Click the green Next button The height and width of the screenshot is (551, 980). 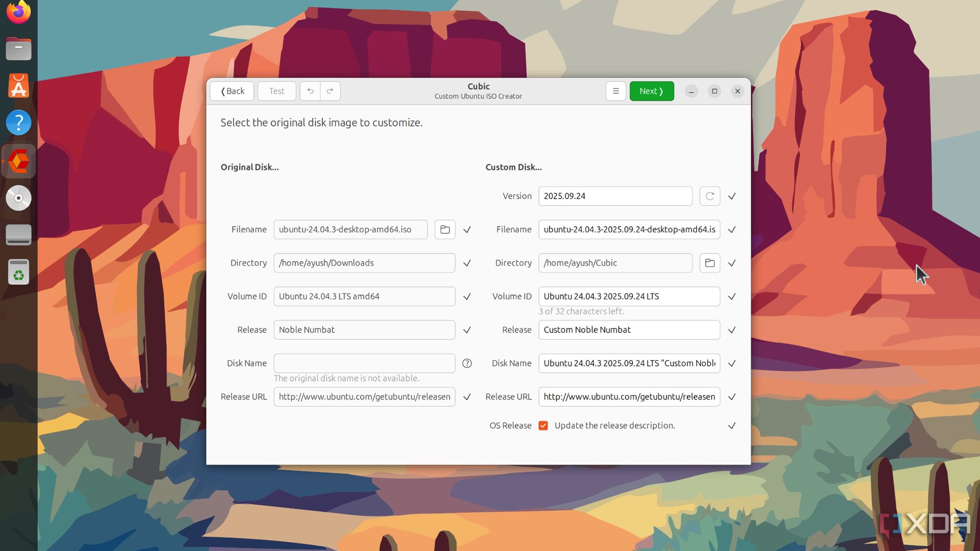(x=651, y=91)
